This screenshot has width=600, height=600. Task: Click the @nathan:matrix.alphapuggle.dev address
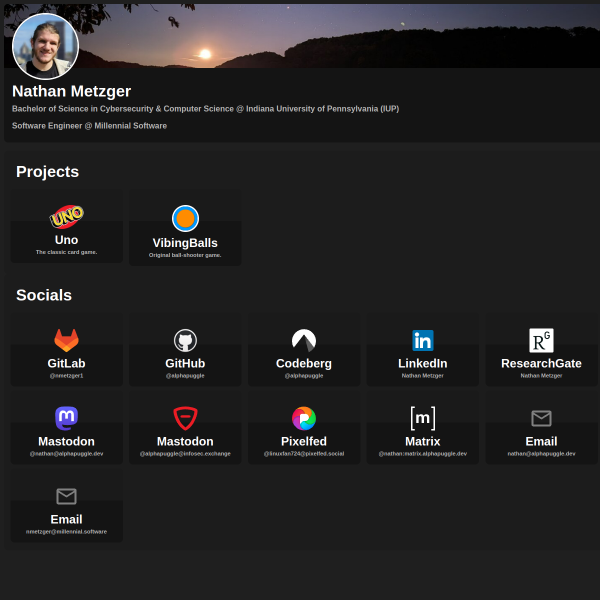(x=423, y=454)
